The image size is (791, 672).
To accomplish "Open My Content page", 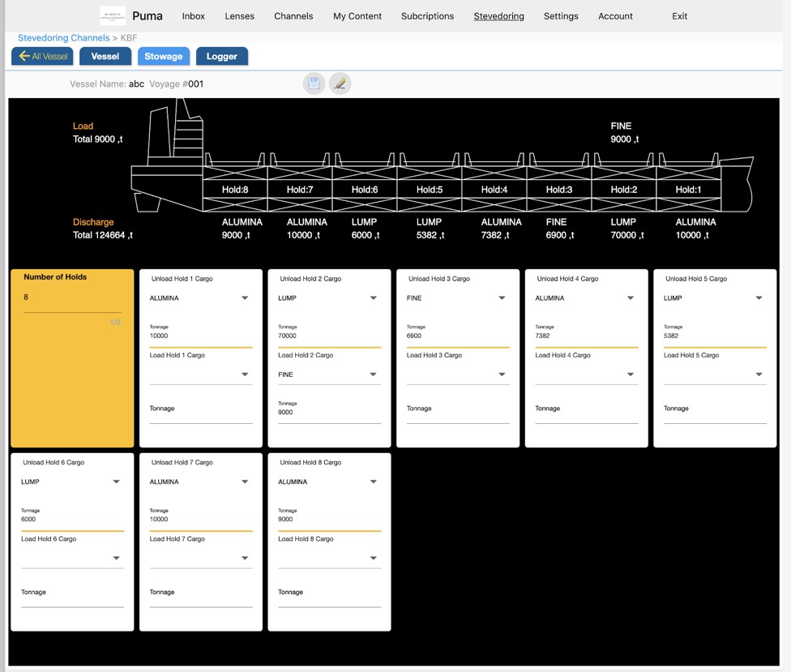I will (357, 16).
